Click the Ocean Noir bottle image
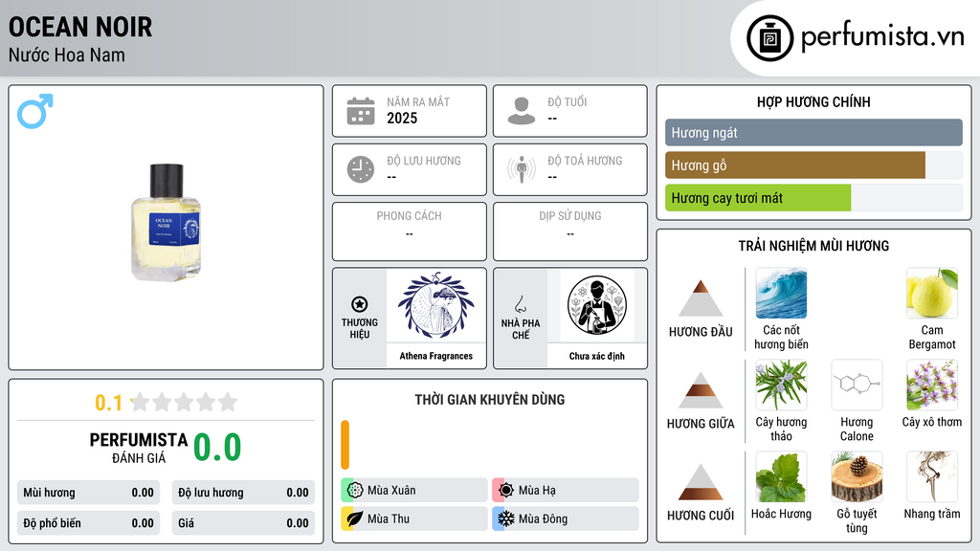980x551 pixels. pyautogui.click(x=166, y=222)
